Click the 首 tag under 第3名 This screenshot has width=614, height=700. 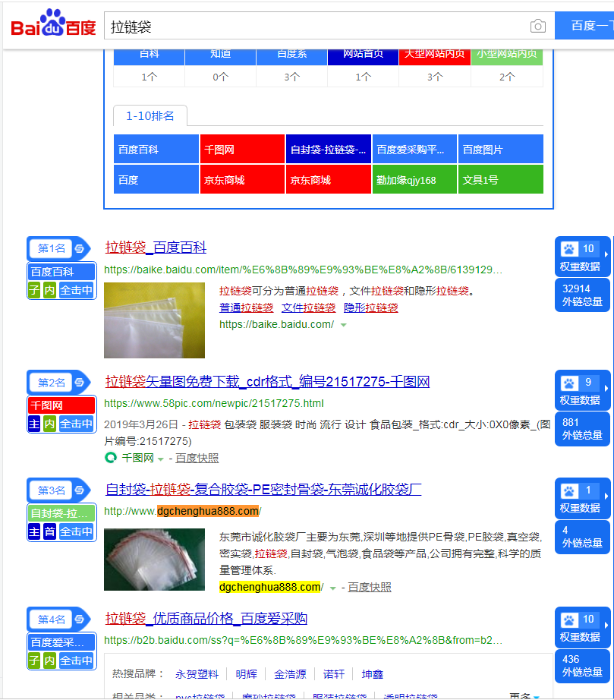coord(49,531)
